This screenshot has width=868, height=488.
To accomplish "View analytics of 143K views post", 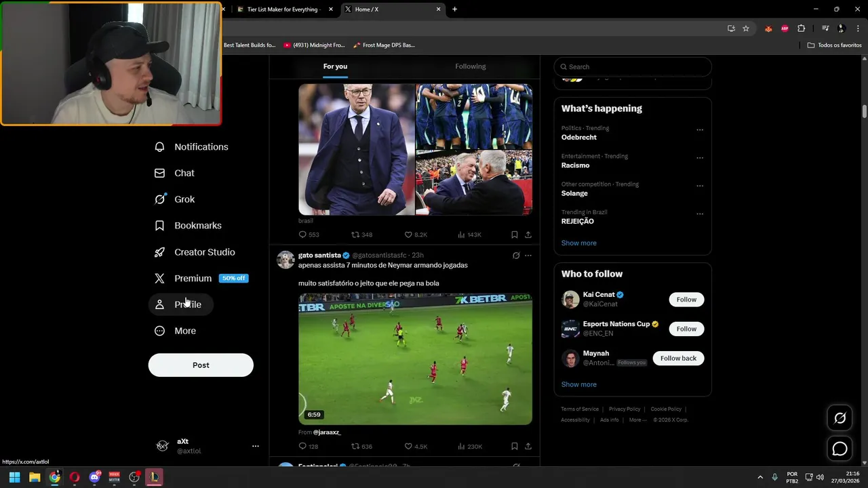I will tap(469, 235).
